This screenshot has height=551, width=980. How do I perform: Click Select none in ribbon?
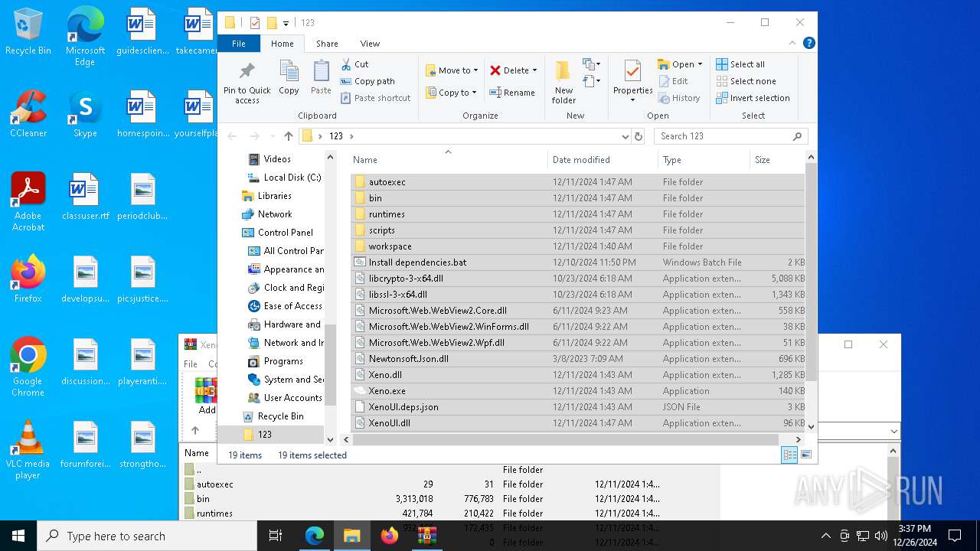pos(746,81)
